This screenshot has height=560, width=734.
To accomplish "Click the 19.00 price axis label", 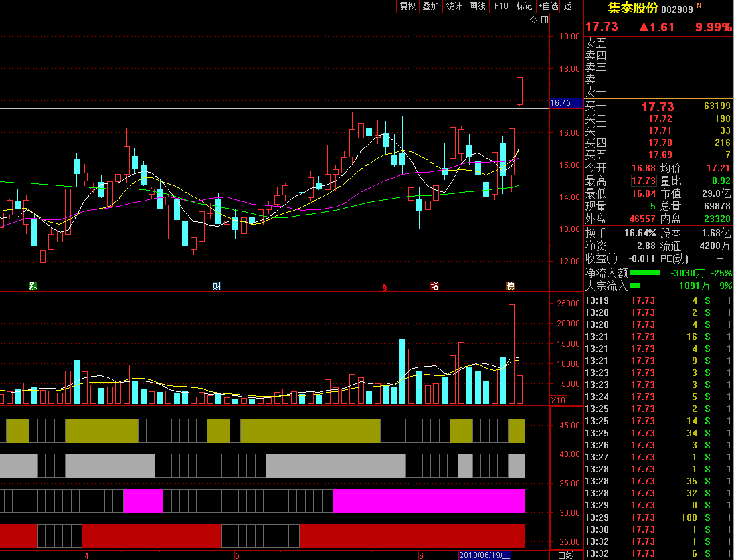I will [569, 37].
